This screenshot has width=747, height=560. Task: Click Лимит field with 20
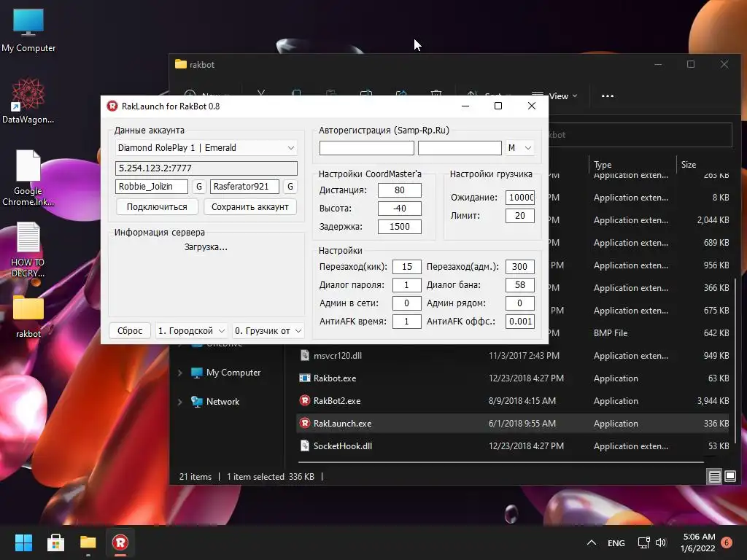tap(519, 215)
